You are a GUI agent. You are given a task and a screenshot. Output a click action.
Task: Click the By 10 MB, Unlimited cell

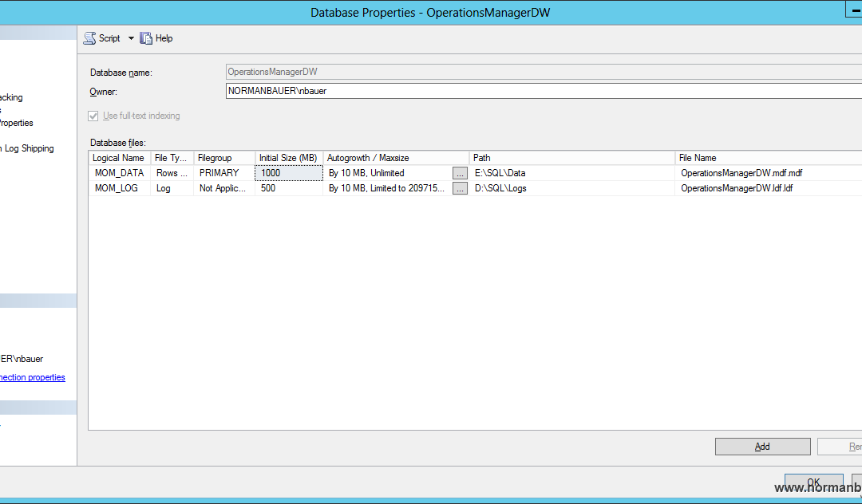(388, 173)
